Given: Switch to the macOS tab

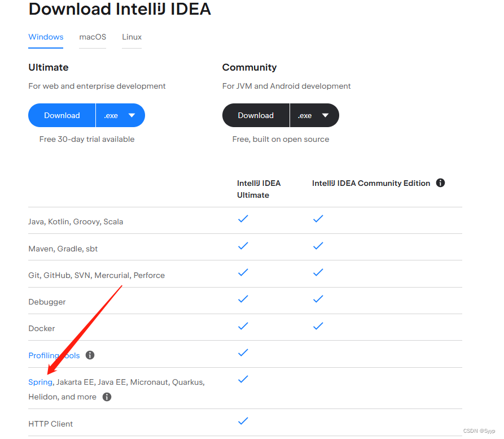Looking at the screenshot, I should pos(93,37).
